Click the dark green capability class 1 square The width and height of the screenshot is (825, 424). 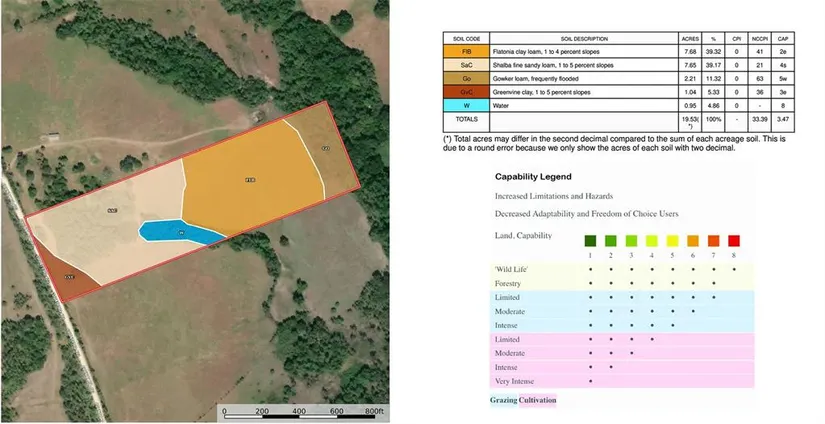[x=591, y=241]
